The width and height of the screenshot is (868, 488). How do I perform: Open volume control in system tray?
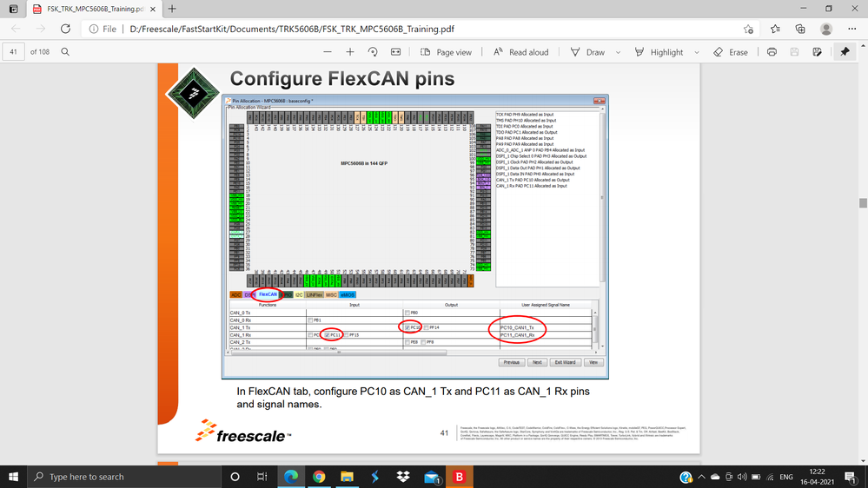pyautogui.click(x=742, y=477)
